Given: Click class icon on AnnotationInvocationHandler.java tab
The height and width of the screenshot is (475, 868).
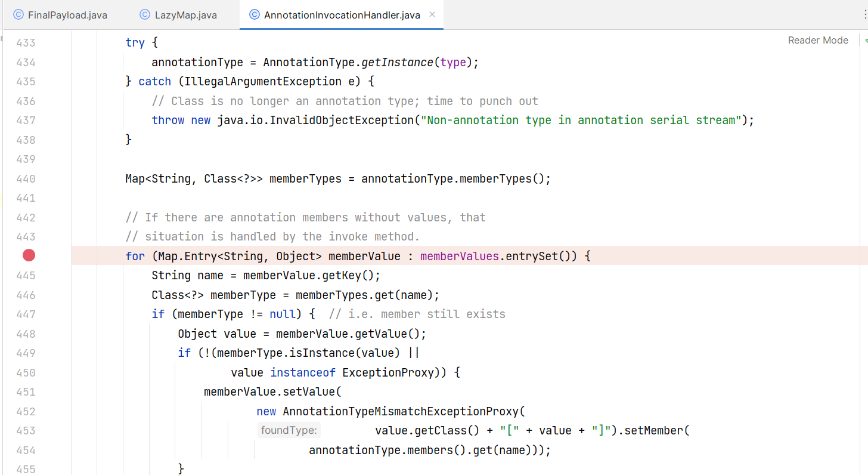Looking at the screenshot, I should point(255,15).
